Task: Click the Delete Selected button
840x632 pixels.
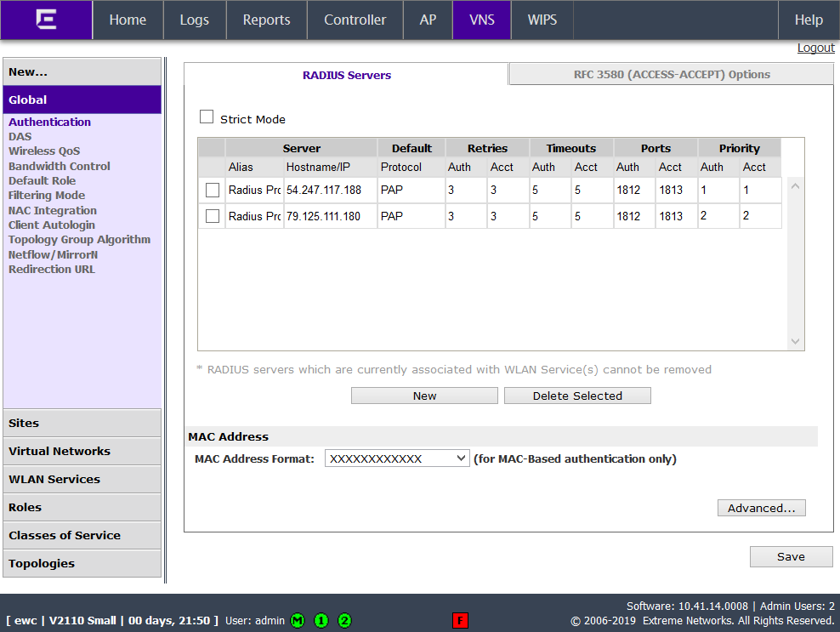Action: tap(577, 396)
